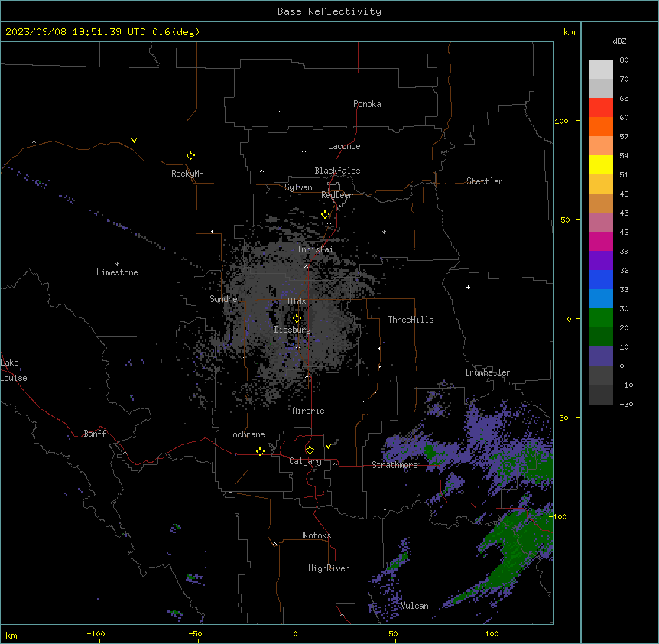Pick the bright green 30 dBZ legend swatch
659x644 pixels.
click(x=601, y=318)
